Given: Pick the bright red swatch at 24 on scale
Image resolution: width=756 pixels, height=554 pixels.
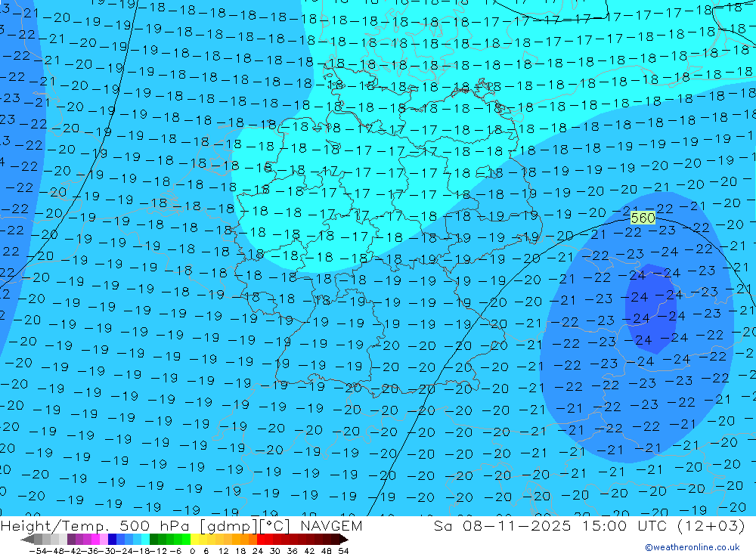Looking at the screenshot, I should pos(261,540).
